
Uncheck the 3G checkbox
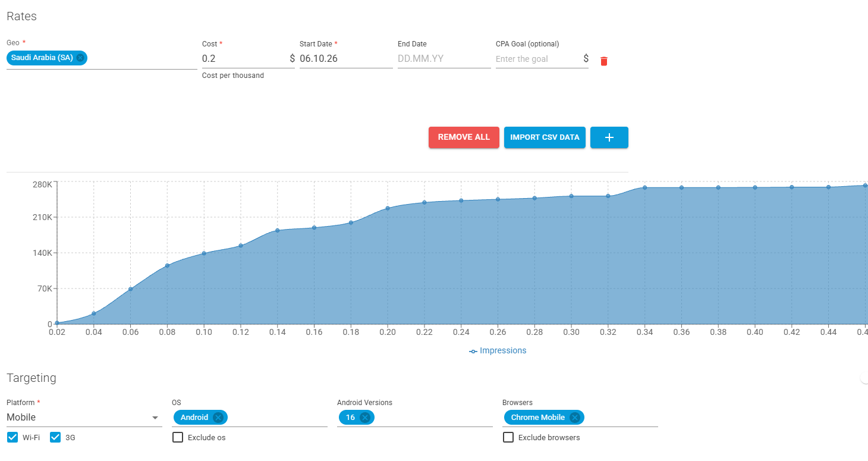55,437
